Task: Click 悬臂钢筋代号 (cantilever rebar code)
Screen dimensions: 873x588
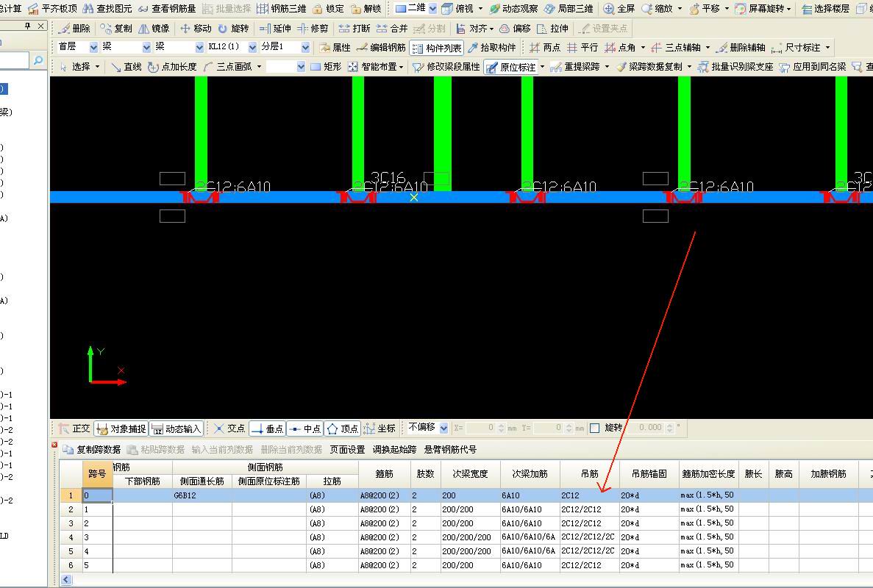Action: (450, 450)
